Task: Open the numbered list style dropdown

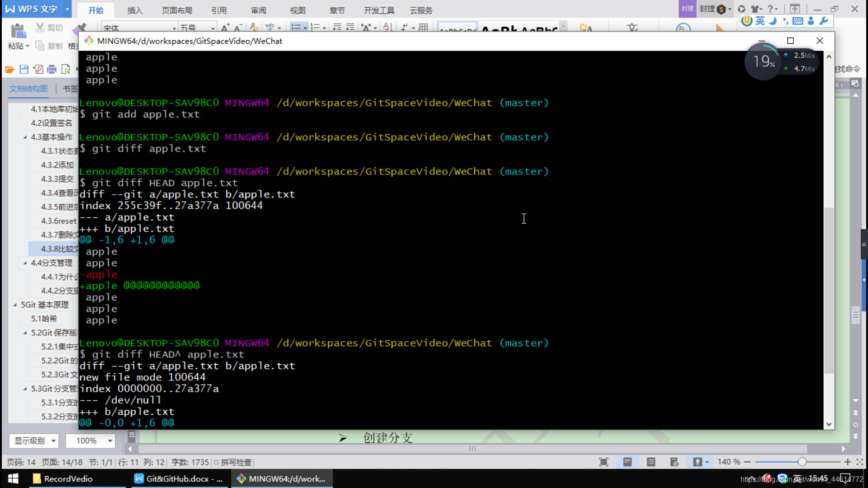Action: click(324, 28)
